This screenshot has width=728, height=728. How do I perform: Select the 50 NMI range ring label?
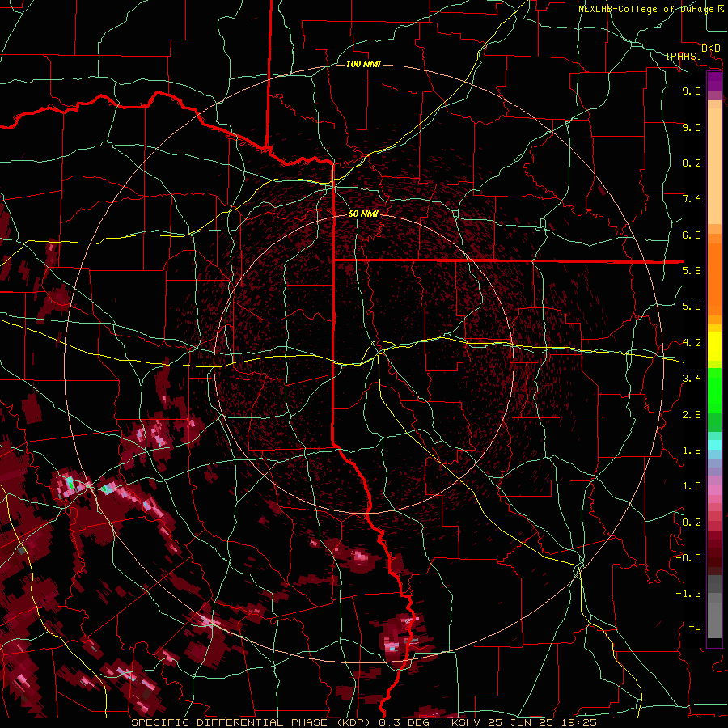(363, 214)
